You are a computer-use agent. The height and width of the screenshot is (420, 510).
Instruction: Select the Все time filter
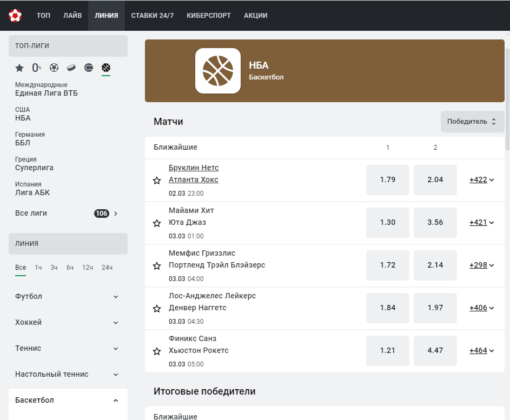tap(21, 268)
